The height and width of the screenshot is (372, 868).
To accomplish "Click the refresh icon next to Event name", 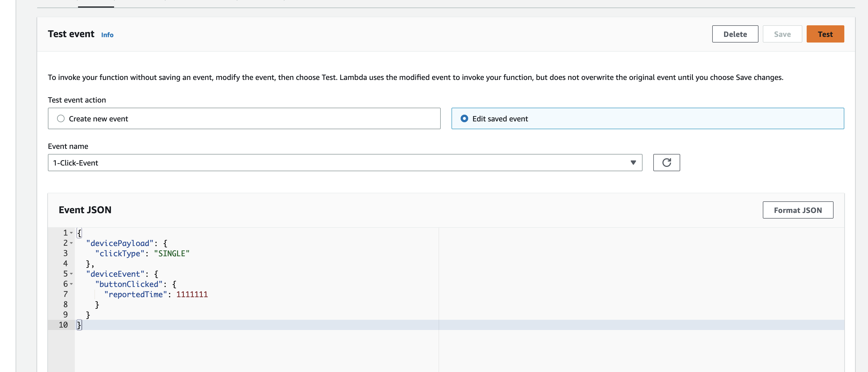I will (666, 163).
